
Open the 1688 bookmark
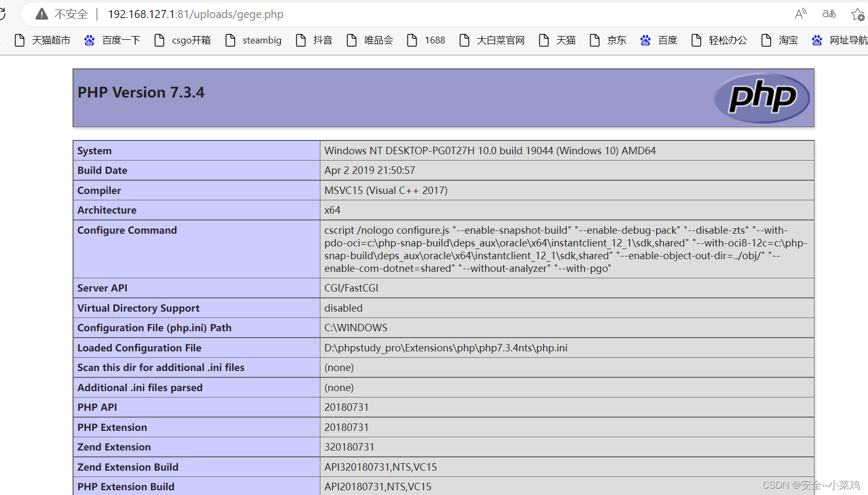click(426, 40)
